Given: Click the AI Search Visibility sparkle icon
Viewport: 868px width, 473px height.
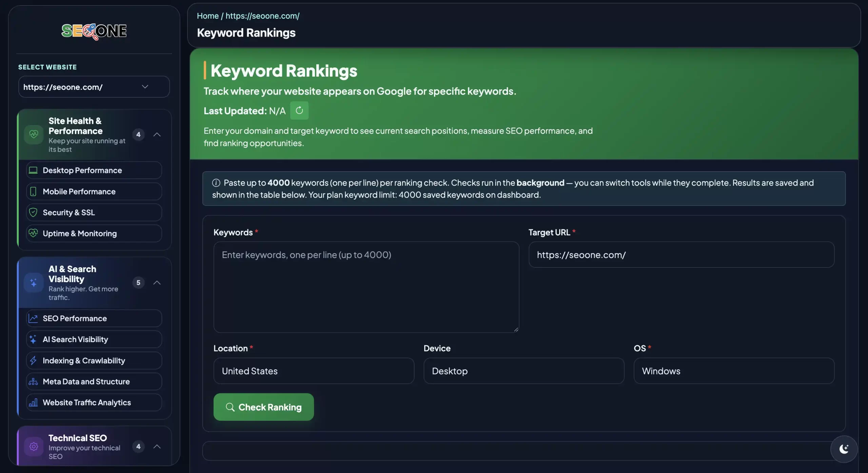Looking at the screenshot, I should tap(33, 339).
